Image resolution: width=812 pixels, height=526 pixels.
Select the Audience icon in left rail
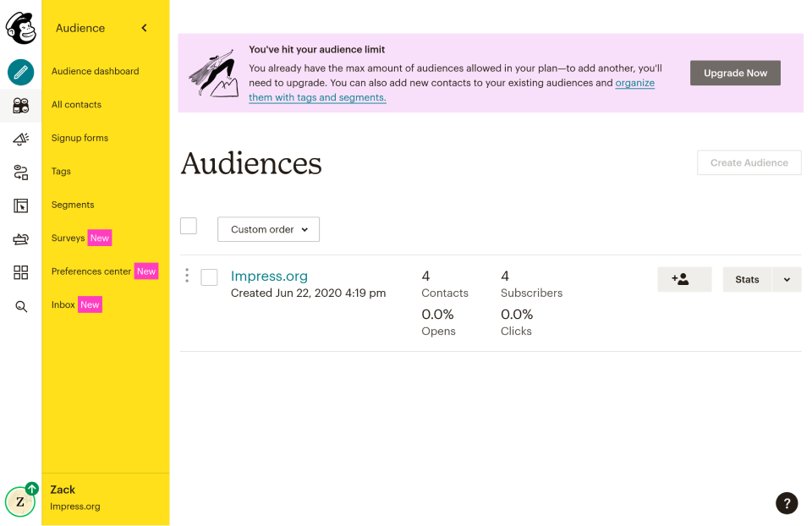[x=20, y=106]
